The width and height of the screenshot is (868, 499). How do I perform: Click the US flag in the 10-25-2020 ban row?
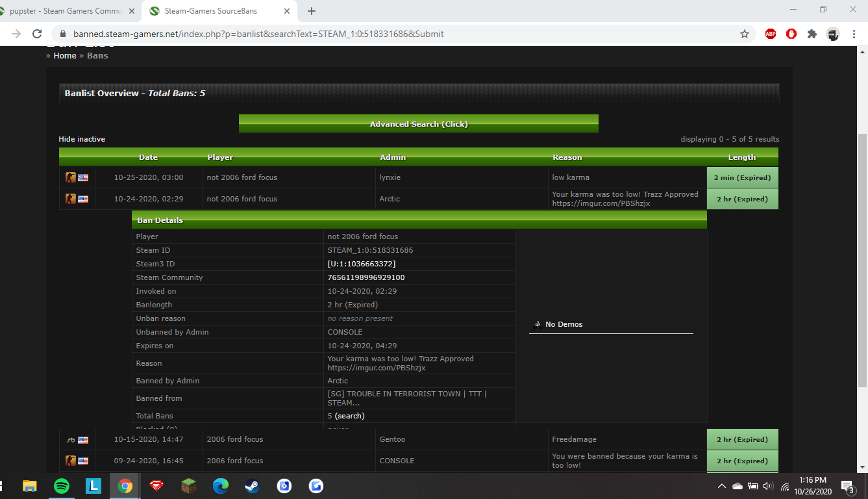[83, 177]
